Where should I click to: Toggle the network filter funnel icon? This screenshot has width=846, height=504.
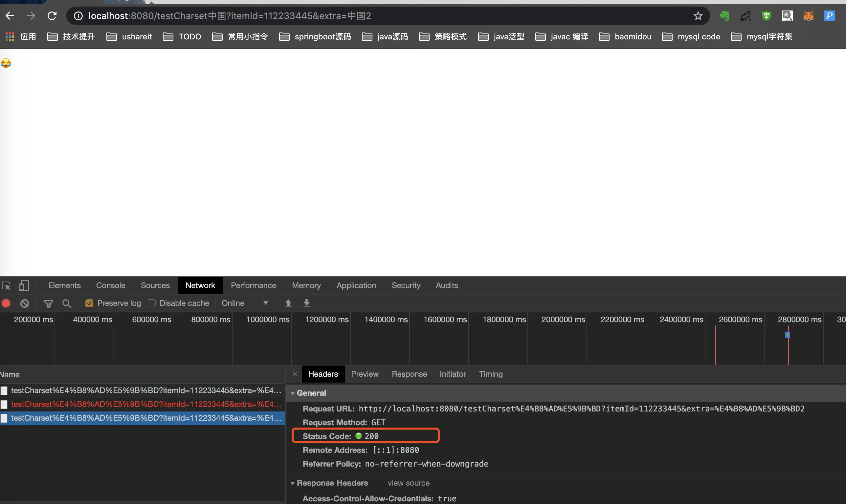48,303
